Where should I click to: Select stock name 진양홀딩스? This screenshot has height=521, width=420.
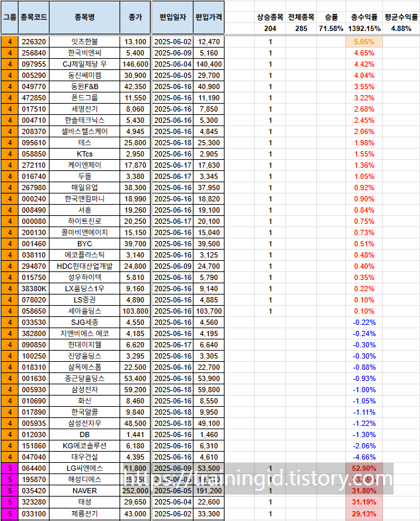tap(85, 356)
